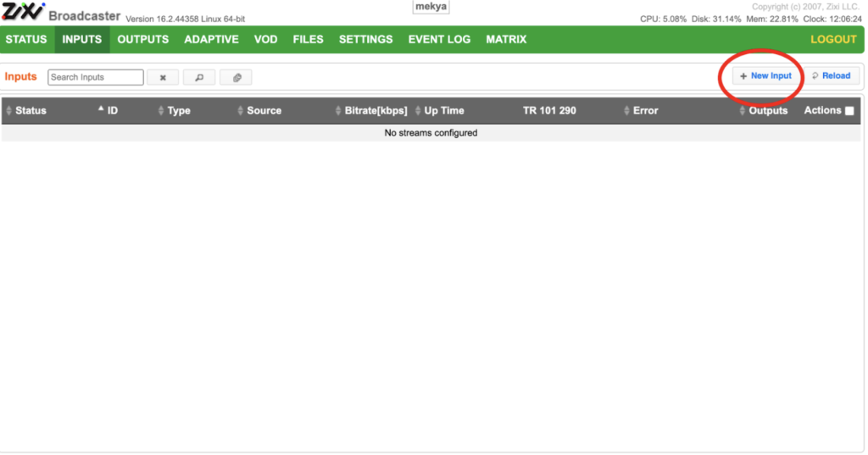Go to the VOD tab
868x455 pixels.
265,39
